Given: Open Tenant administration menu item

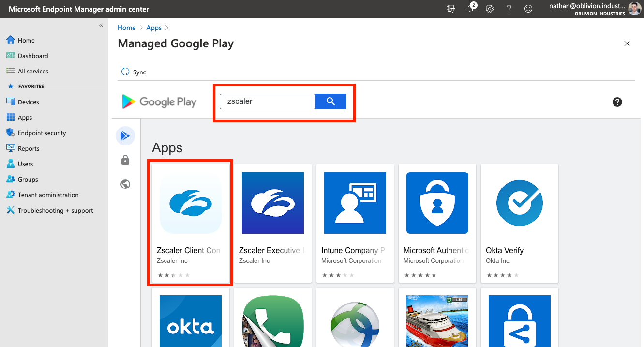Looking at the screenshot, I should [48, 195].
